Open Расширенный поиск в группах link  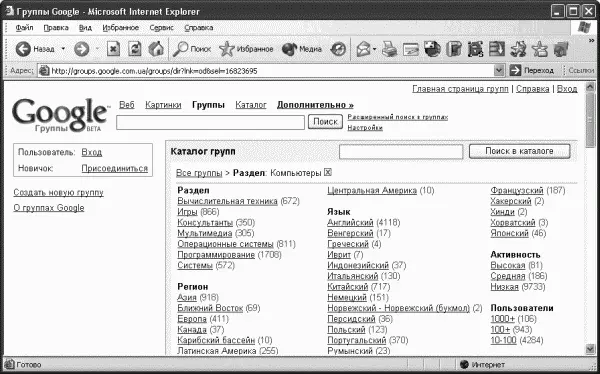[398, 117]
